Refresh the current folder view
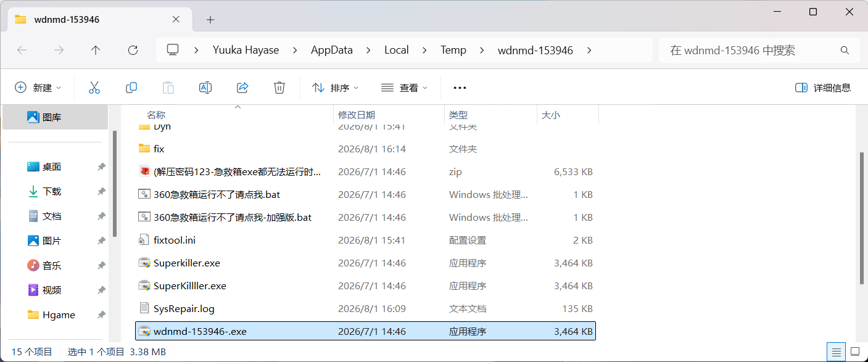This screenshot has width=868, height=362. (133, 50)
